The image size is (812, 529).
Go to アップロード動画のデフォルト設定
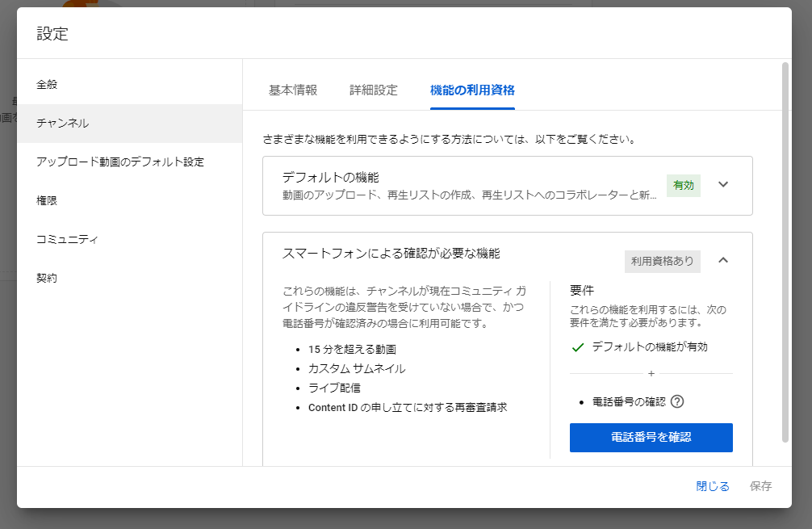click(x=120, y=162)
